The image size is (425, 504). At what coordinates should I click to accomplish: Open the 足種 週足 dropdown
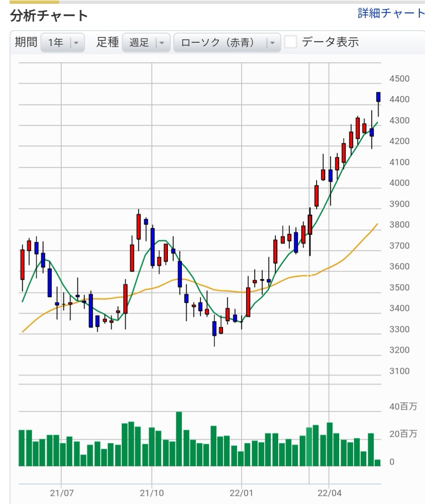pos(146,42)
